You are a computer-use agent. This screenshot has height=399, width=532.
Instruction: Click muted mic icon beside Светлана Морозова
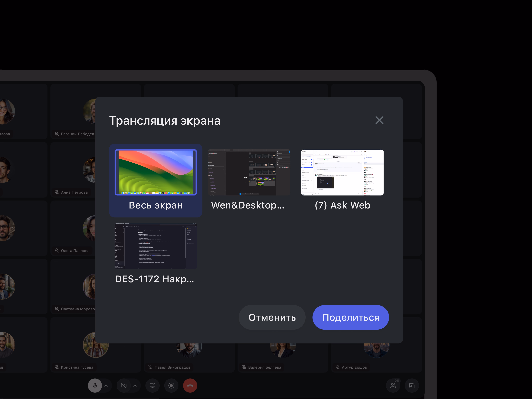pos(57,309)
